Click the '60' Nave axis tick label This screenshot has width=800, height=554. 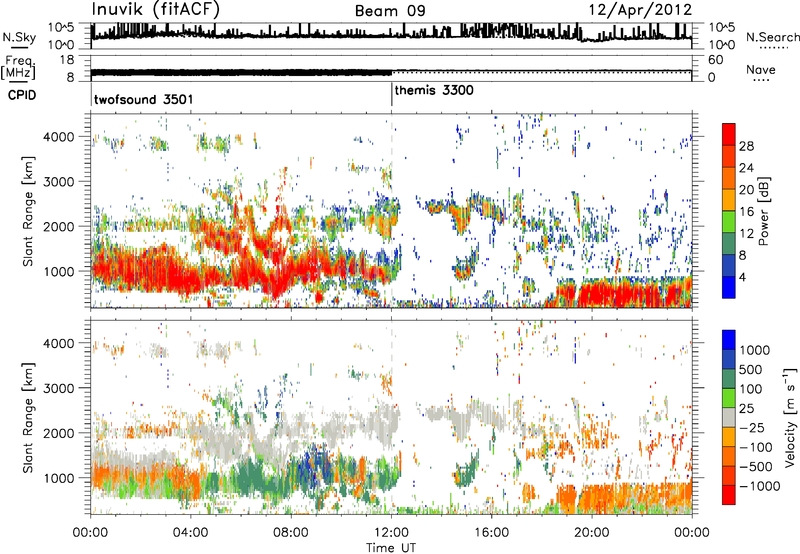pos(715,60)
